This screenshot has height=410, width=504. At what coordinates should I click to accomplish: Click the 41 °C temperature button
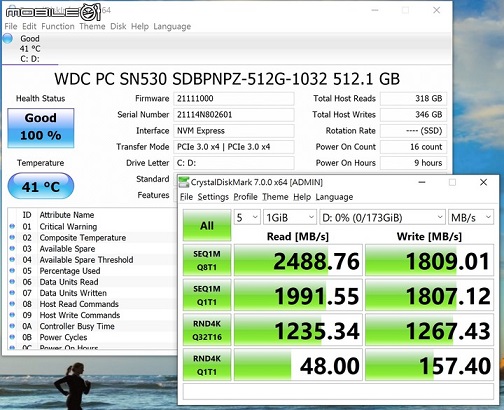tap(41, 186)
